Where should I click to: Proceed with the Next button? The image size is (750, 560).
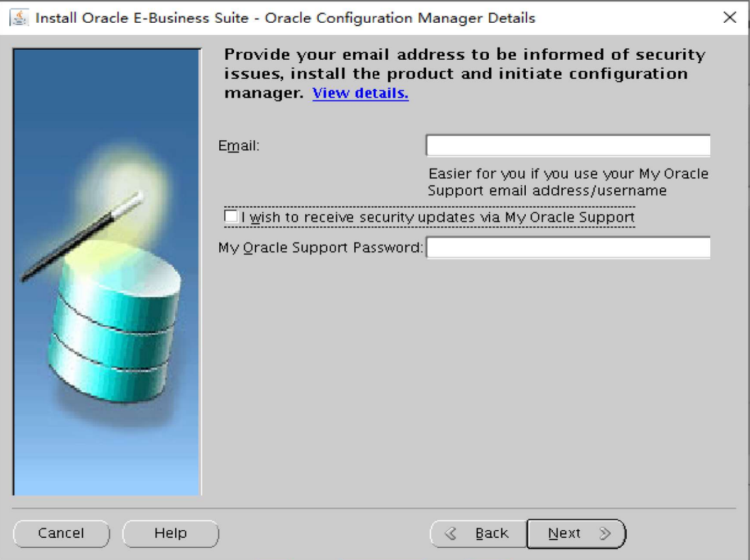[x=576, y=533]
